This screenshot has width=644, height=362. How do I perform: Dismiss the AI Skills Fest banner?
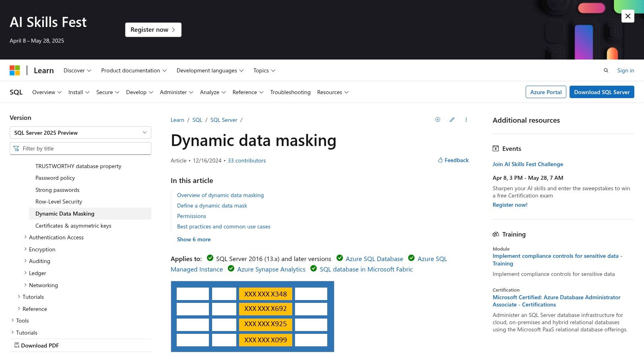(627, 16)
